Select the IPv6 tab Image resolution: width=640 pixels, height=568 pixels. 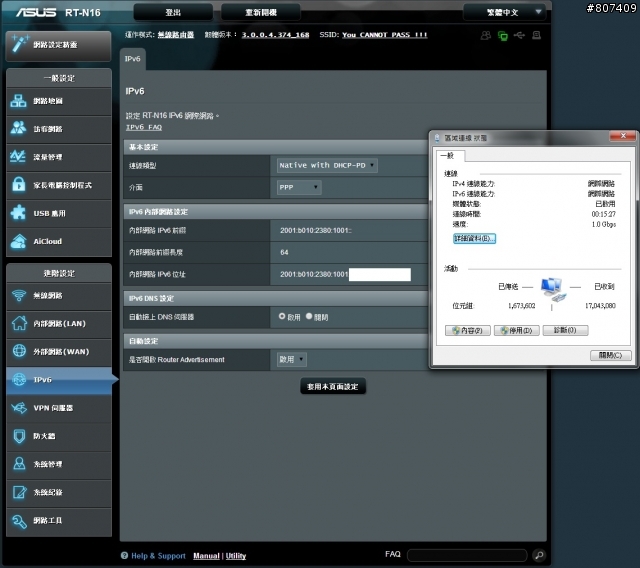[x=132, y=59]
